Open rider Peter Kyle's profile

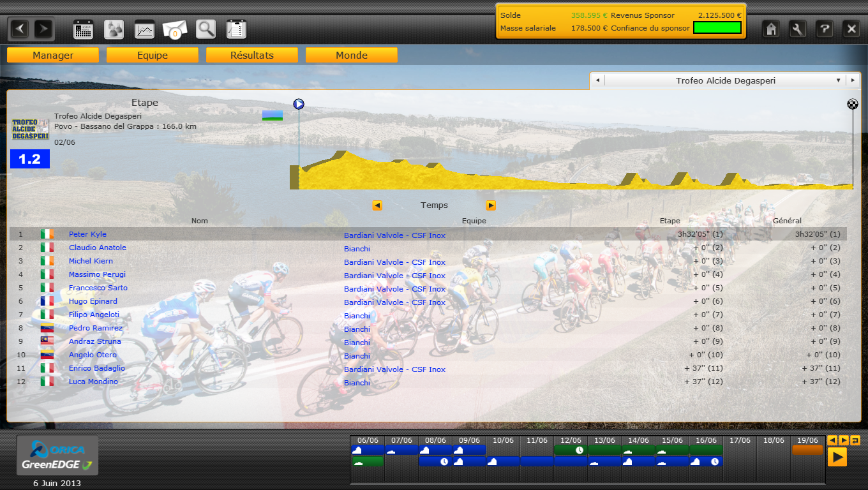tap(87, 234)
